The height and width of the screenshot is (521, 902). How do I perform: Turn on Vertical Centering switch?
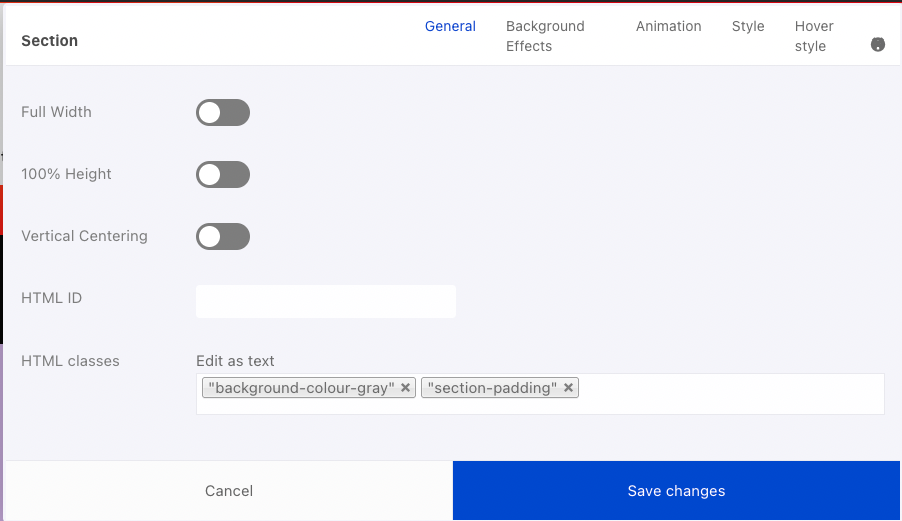[x=223, y=236]
